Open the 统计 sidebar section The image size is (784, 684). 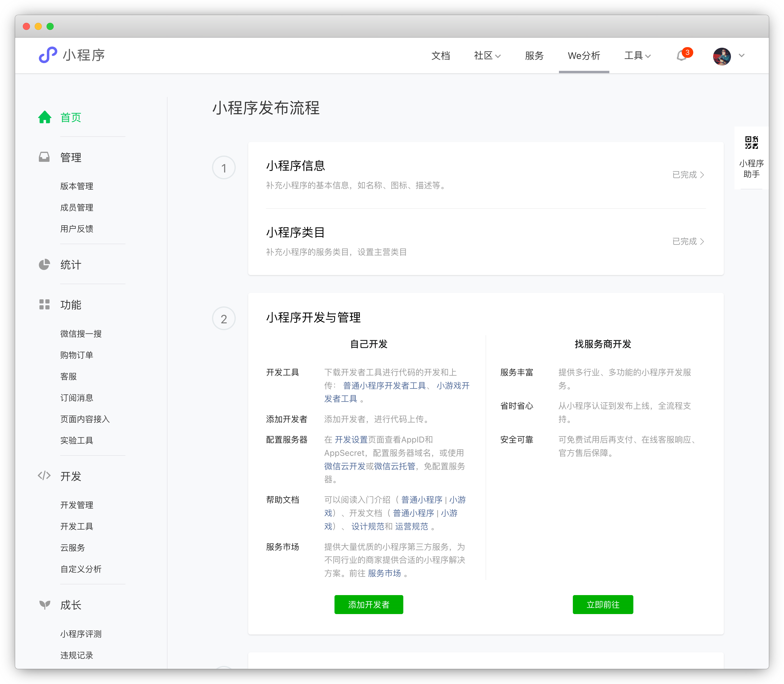pyautogui.click(x=71, y=265)
